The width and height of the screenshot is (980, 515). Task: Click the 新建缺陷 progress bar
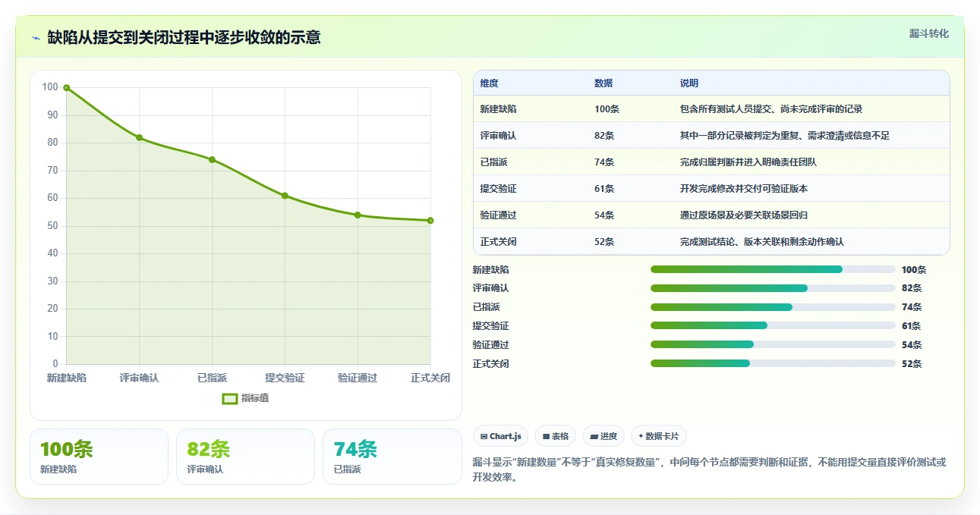773,269
